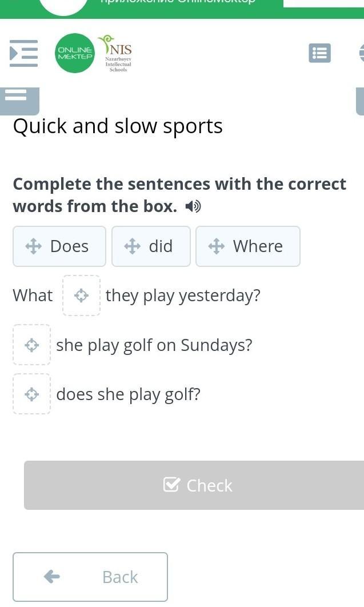Click blank before 'she play golf on Sundays?'

(x=32, y=345)
